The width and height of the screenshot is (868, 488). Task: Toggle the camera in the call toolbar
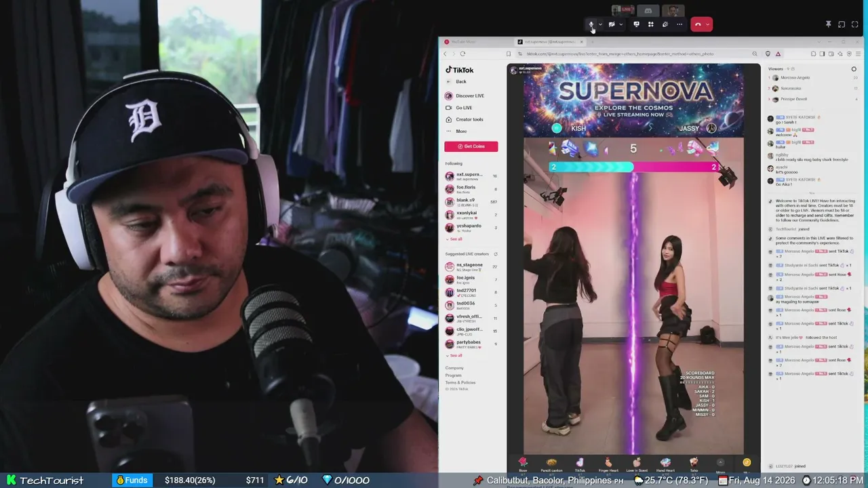tap(612, 24)
